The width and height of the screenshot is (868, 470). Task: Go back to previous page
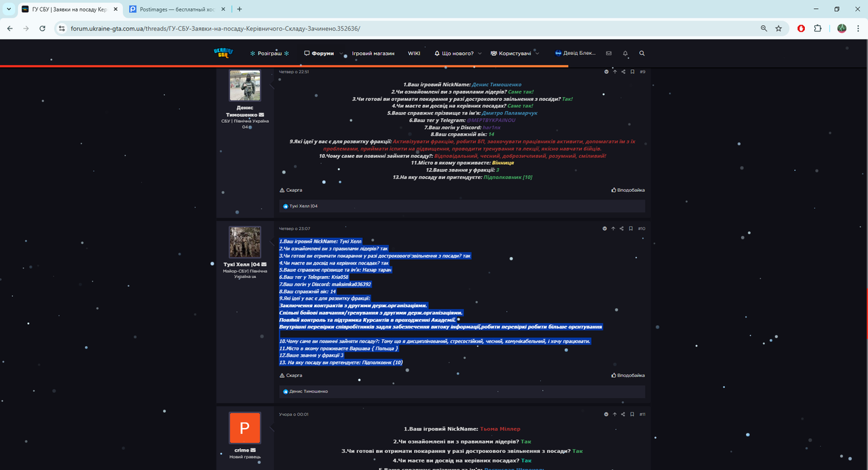10,28
